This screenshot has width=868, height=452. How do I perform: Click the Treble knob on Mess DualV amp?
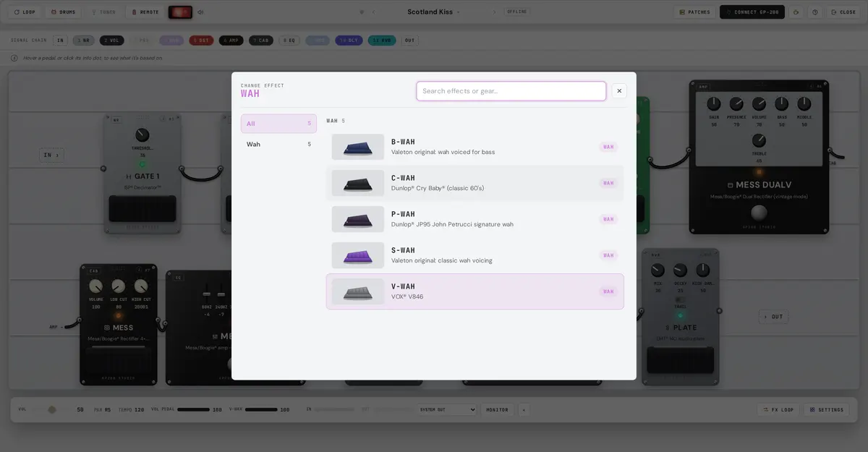(759, 140)
